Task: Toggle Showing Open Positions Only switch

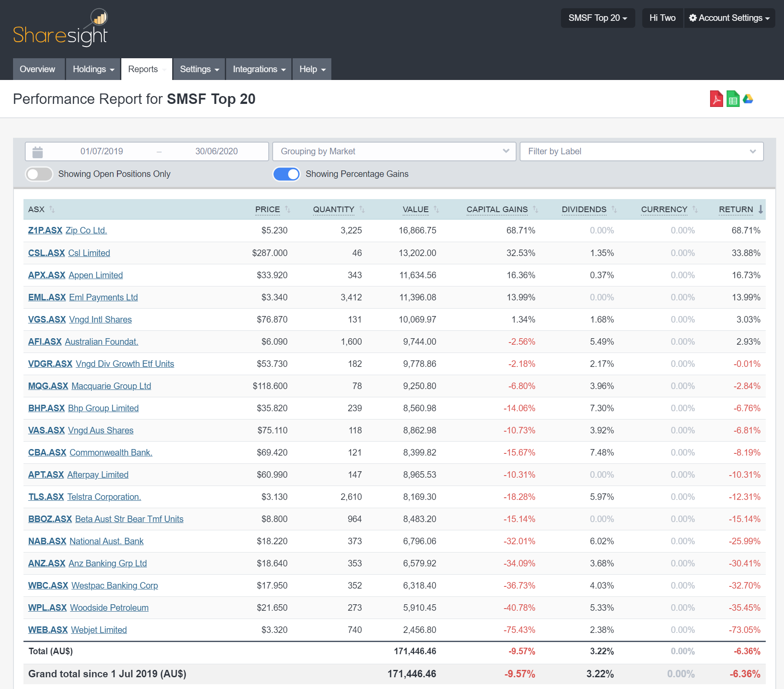Action: (39, 174)
